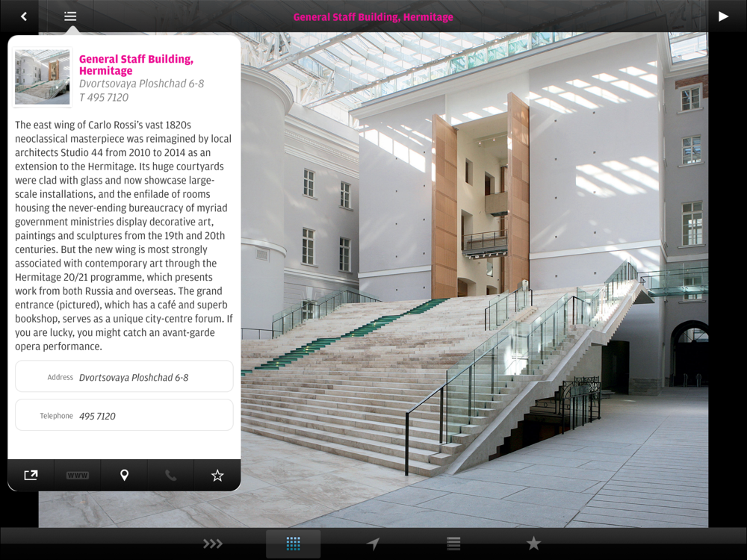Switch to the list view tab
The image size is (747, 560).
453,544
